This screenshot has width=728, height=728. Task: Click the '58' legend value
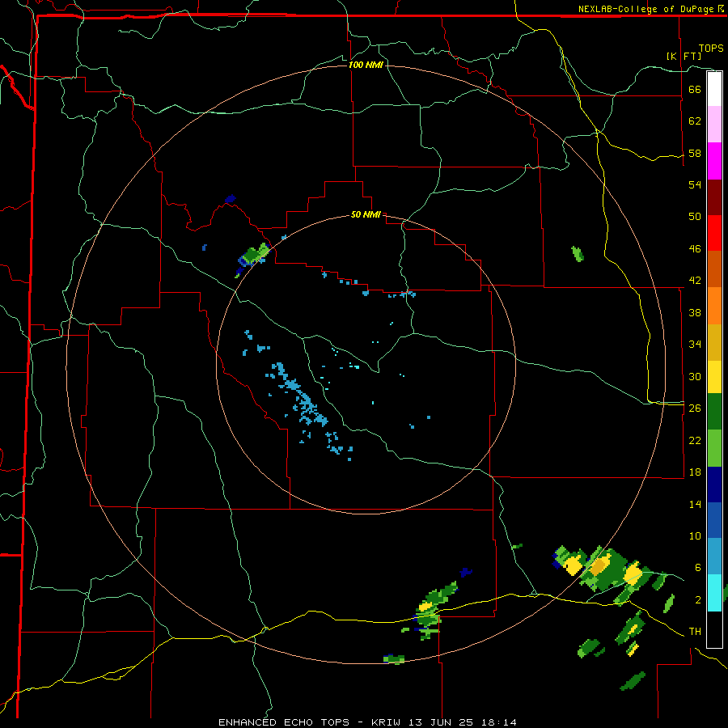695,153
